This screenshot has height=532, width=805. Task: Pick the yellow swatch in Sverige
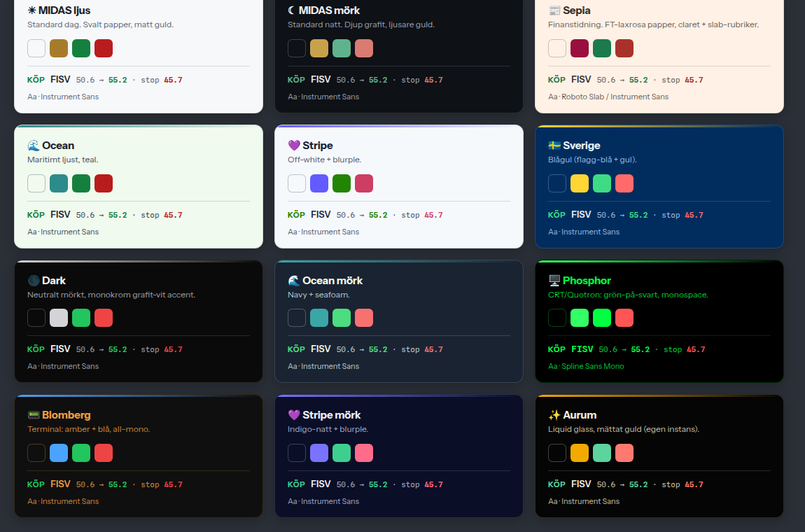pyautogui.click(x=580, y=183)
